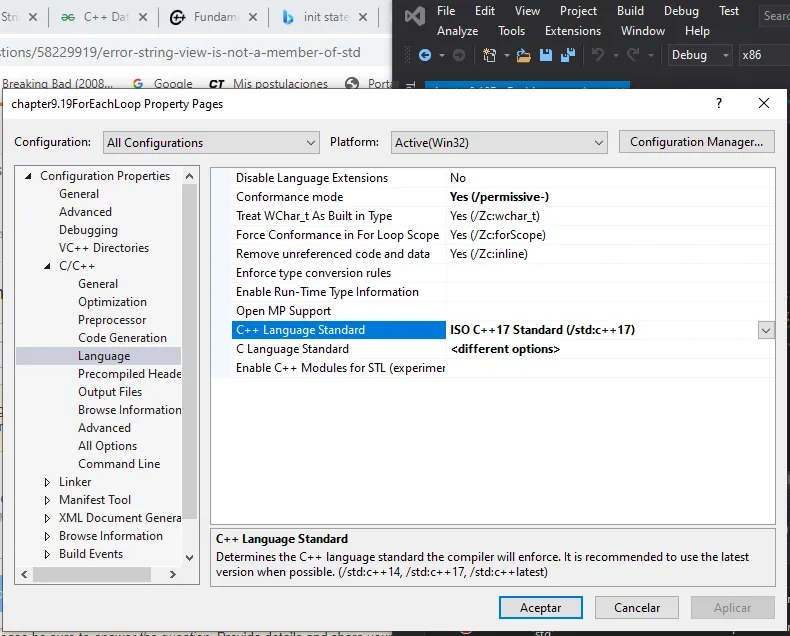
Task: Open the Edit menu in Visual Studio
Action: pos(485,11)
